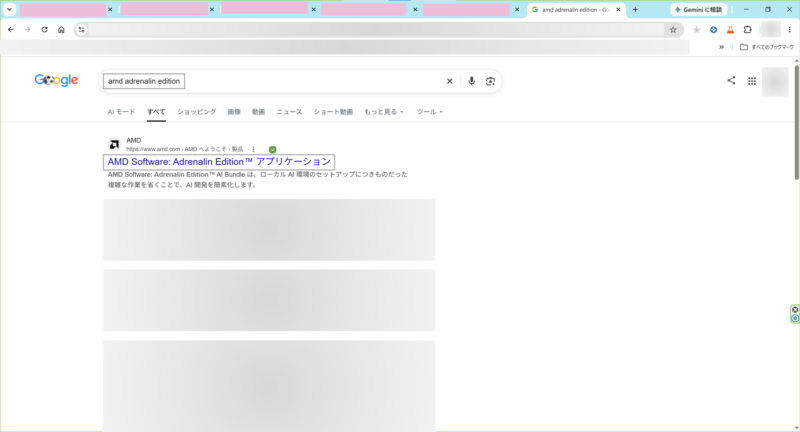
Task: Click the green shield badge by AMD result
Action: click(272, 149)
